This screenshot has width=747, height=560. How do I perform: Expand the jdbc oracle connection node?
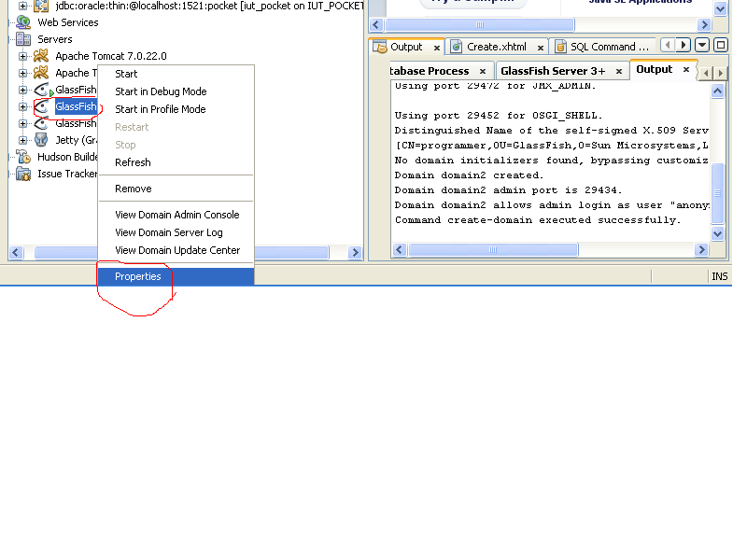(22, 6)
